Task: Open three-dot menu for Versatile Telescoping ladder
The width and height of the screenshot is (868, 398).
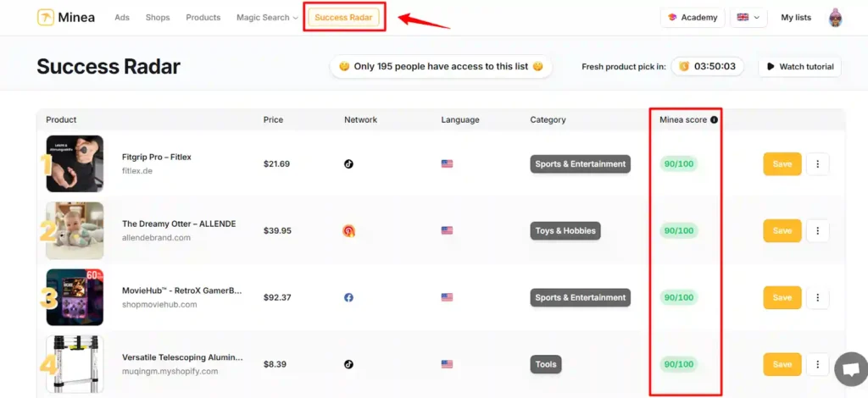Action: coord(817,364)
